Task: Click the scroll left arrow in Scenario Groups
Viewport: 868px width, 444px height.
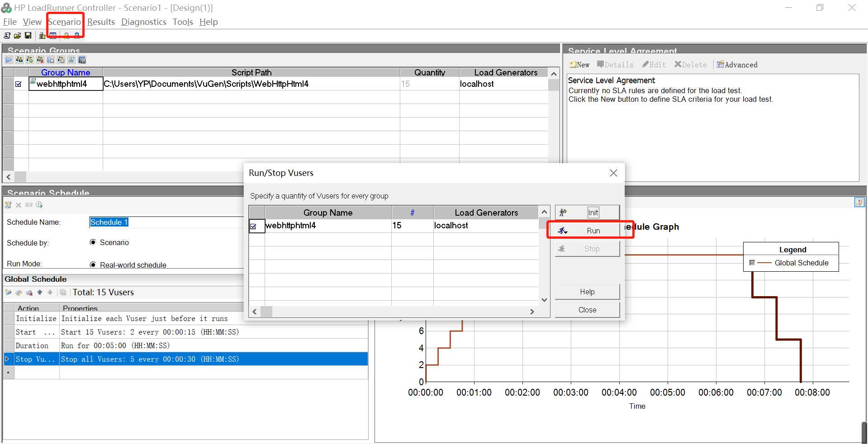Action: click(x=8, y=177)
